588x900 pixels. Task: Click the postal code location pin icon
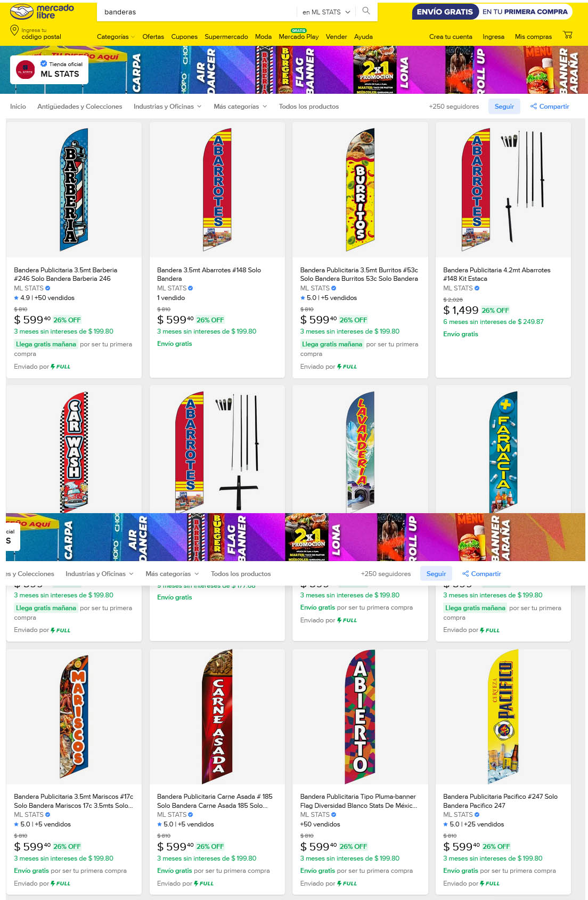pos(14,31)
